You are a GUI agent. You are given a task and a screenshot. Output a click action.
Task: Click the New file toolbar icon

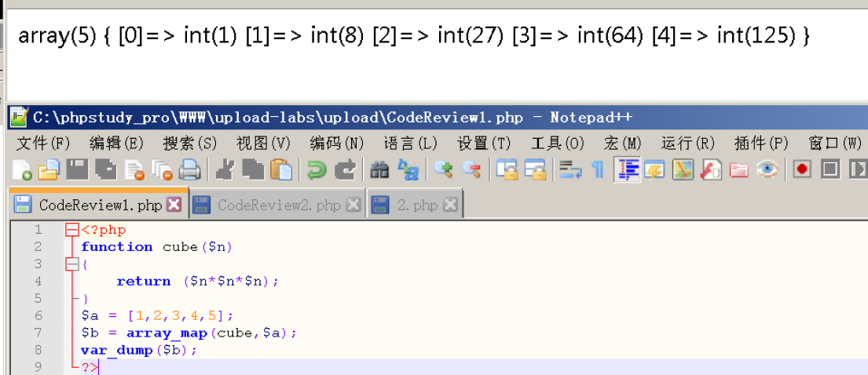21,169
